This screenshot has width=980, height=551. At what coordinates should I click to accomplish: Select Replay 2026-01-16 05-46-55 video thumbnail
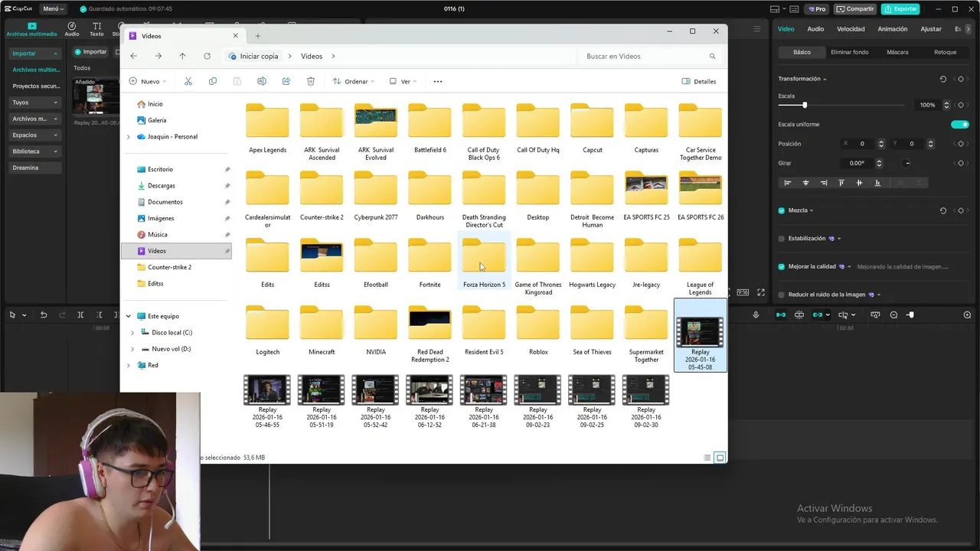(267, 390)
